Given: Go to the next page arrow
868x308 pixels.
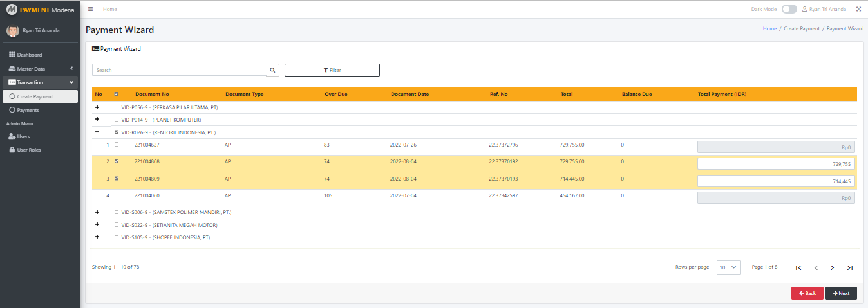Looking at the screenshot, I should tap(832, 267).
